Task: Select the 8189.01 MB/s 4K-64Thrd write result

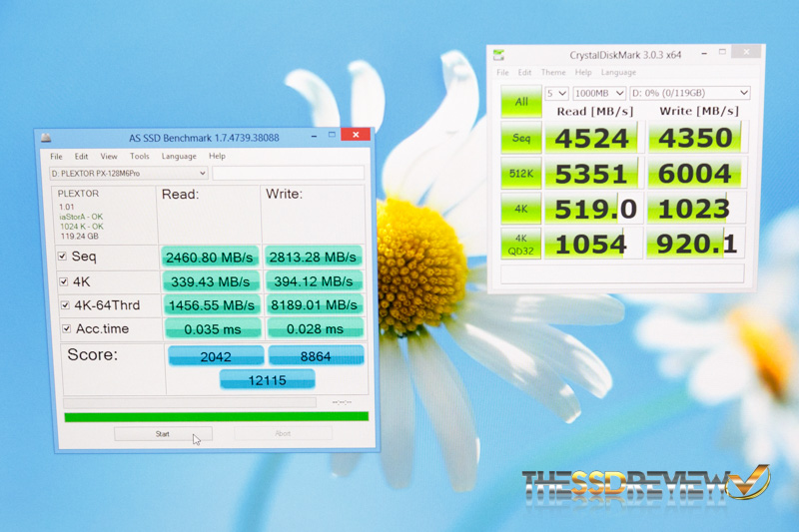Action: 315,304
